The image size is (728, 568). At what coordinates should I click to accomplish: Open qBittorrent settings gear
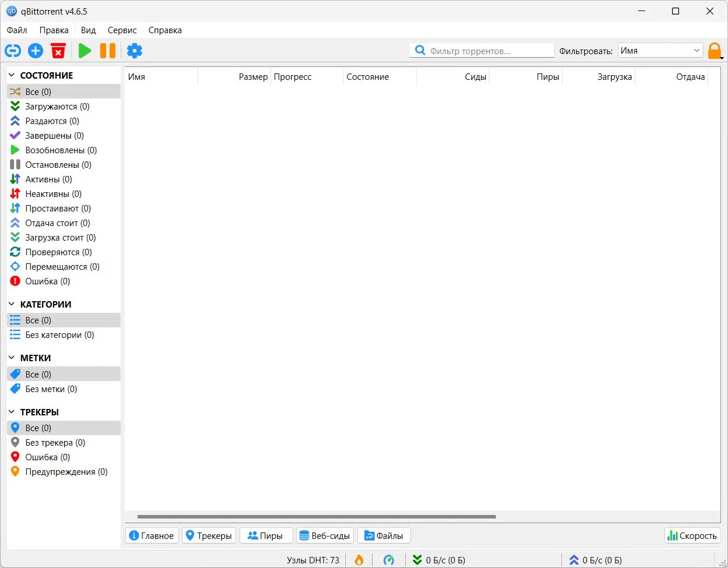pyautogui.click(x=135, y=51)
